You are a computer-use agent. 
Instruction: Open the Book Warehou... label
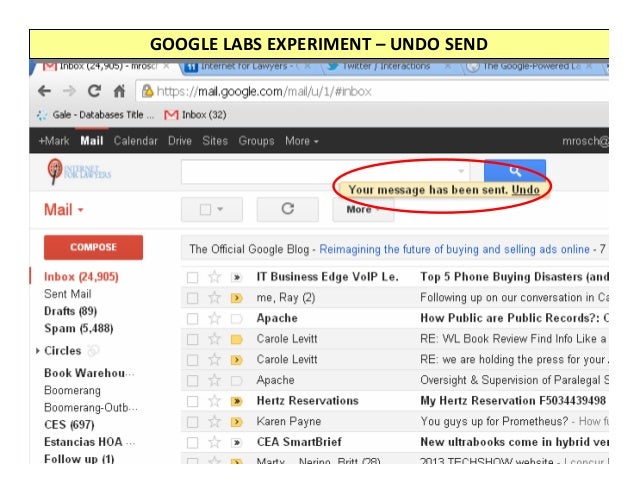(89, 373)
